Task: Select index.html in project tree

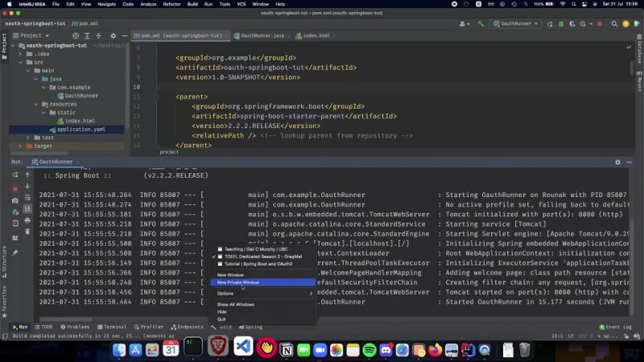Action: (x=80, y=121)
